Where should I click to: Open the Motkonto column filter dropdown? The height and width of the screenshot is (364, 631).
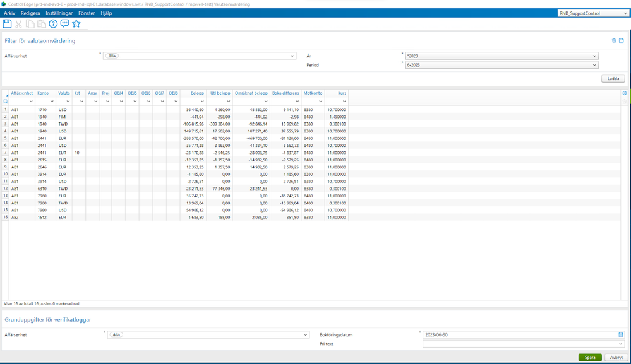click(321, 102)
